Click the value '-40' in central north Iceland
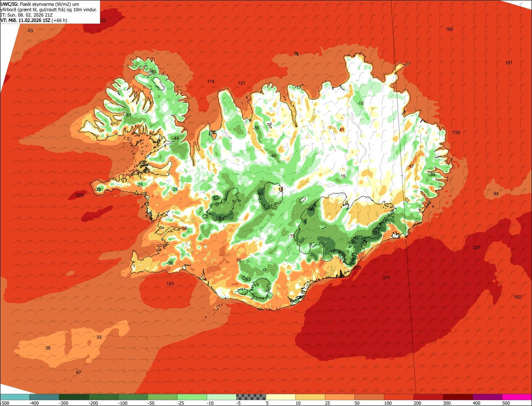Viewport: 532px width, 406px height. point(273,156)
